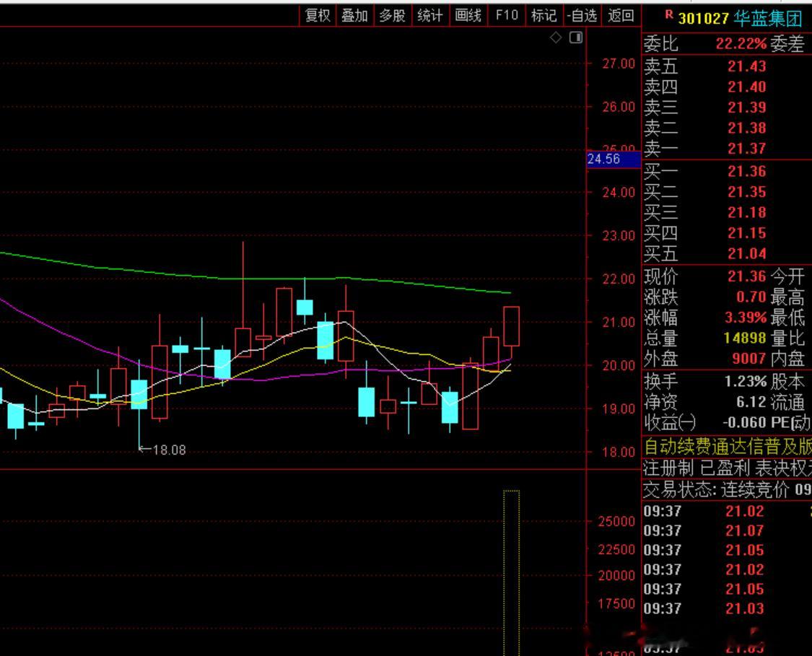Screen dimensions: 812x656
Task: Open the 标记 mark option
Action: tap(543, 16)
